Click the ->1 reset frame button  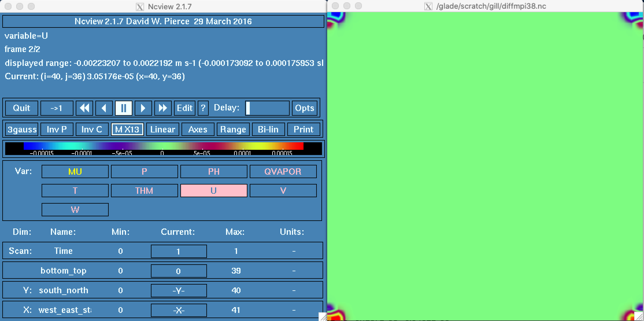(57, 108)
